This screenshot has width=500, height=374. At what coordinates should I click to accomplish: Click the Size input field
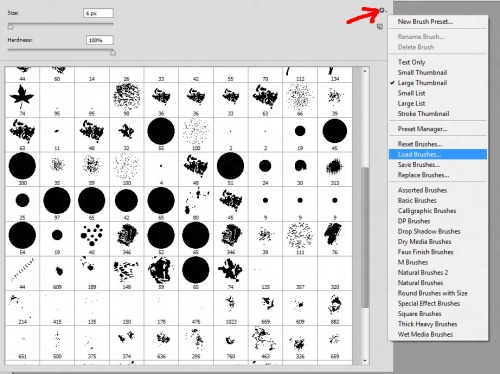98,13
